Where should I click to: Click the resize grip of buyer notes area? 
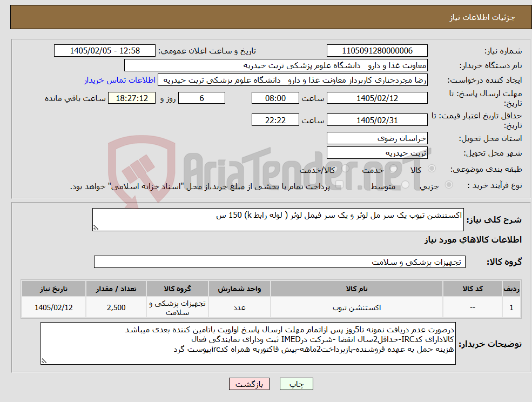point(44,361)
